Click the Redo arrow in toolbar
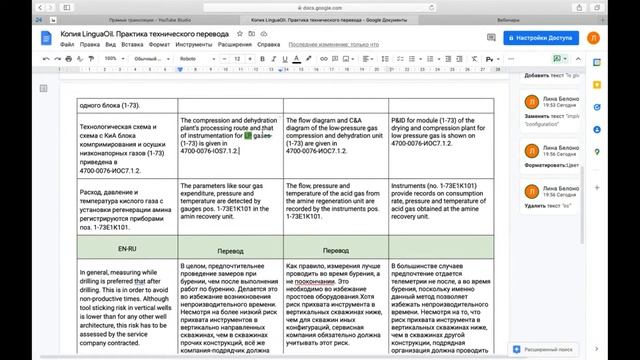This screenshot has width=640, height=360. (x=58, y=59)
